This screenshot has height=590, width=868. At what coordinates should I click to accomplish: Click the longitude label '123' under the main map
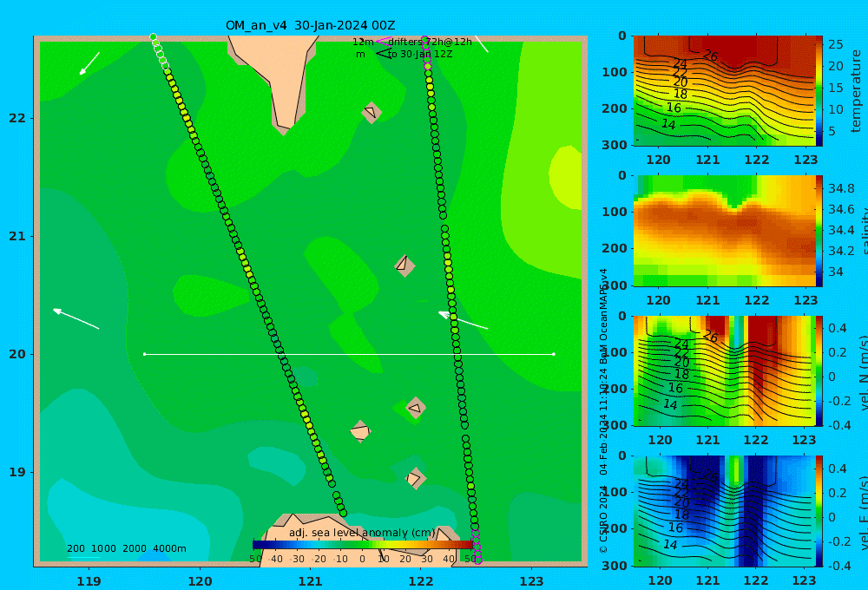[x=531, y=581]
